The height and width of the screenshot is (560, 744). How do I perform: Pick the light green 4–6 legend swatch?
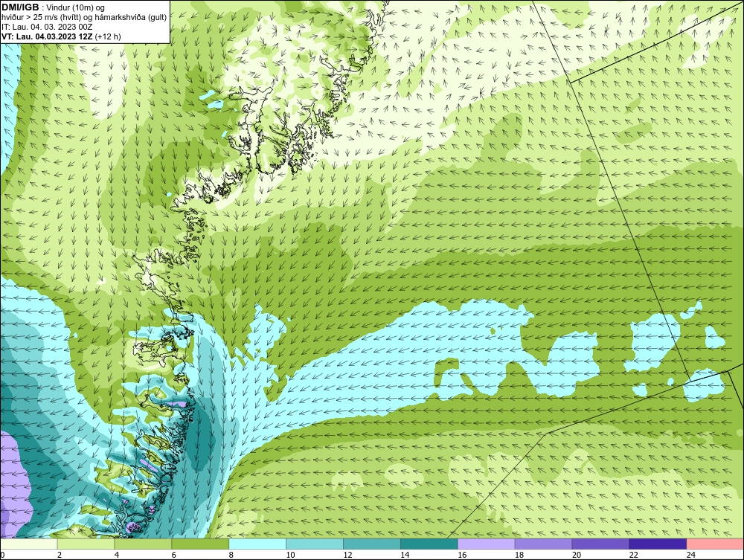click(x=143, y=544)
